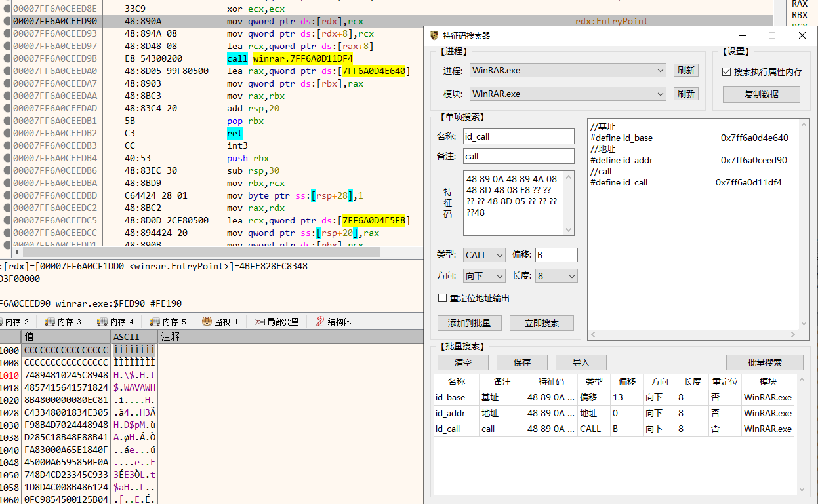Expand the 类型 type dropdown showing CALL

484,255
